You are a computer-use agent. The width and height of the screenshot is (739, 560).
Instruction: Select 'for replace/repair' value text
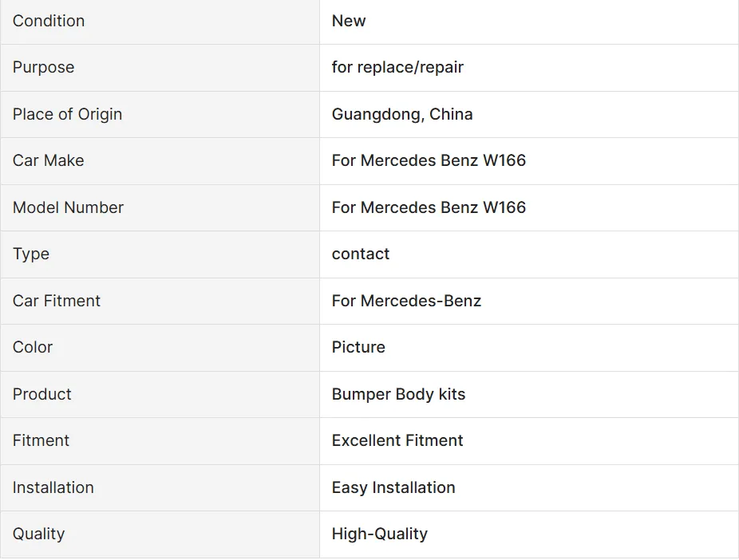(397, 67)
